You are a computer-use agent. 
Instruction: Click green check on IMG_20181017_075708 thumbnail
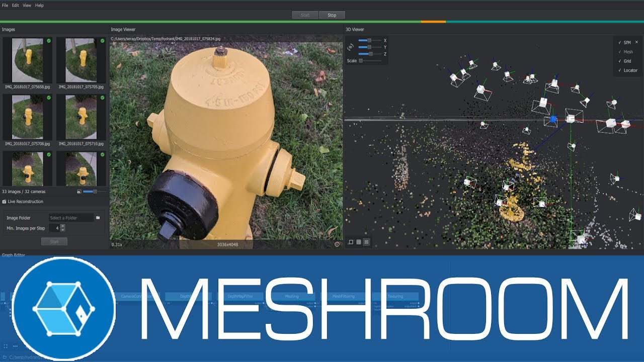pos(48,98)
